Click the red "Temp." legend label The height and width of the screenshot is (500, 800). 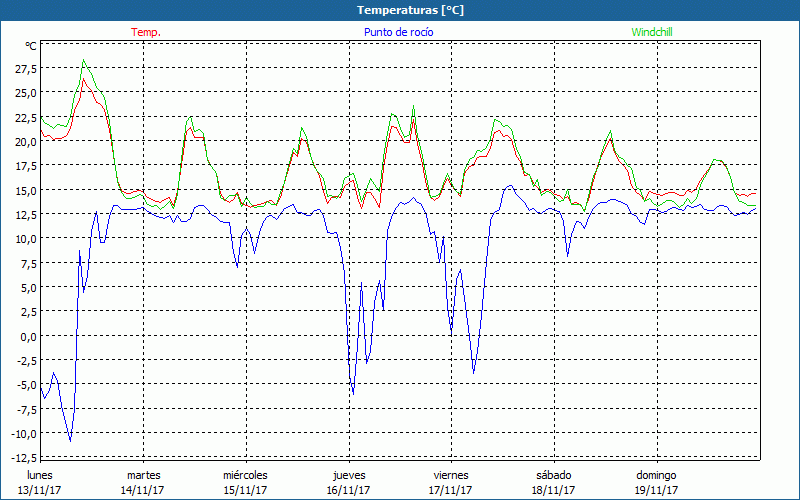click(146, 32)
